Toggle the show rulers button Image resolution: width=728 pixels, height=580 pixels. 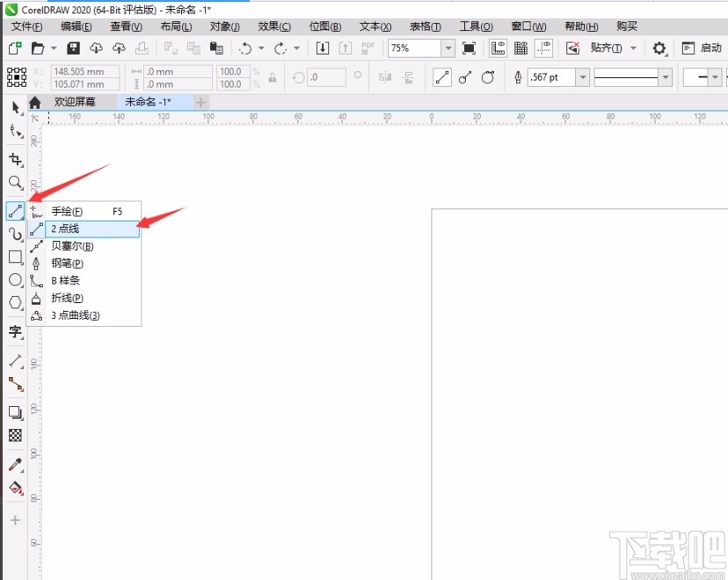[498, 48]
